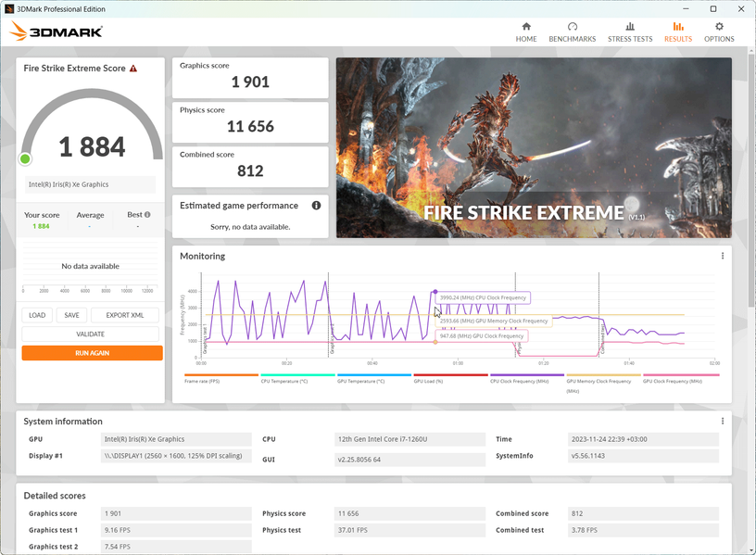Toggle GPU Load (%) legend series

pyautogui.click(x=451, y=379)
